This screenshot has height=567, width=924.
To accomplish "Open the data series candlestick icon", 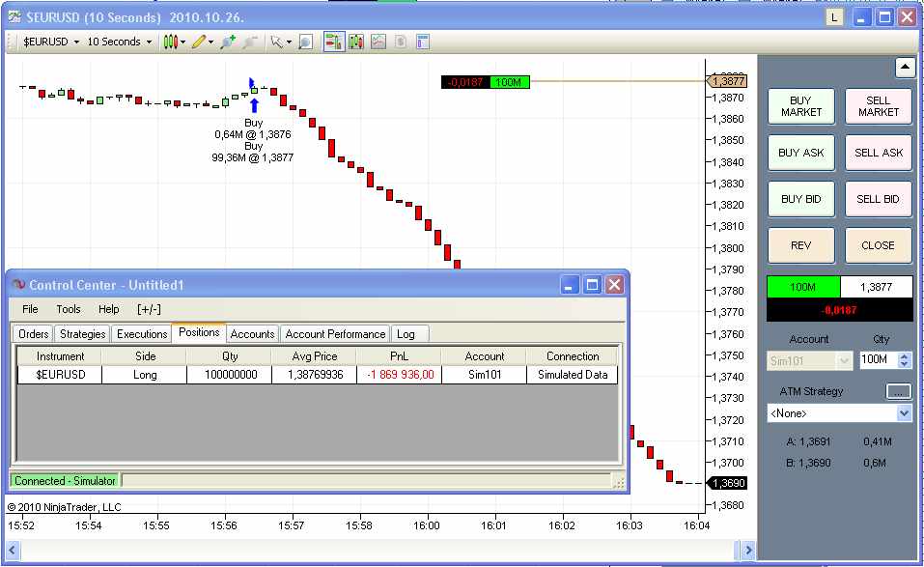I will [356, 42].
